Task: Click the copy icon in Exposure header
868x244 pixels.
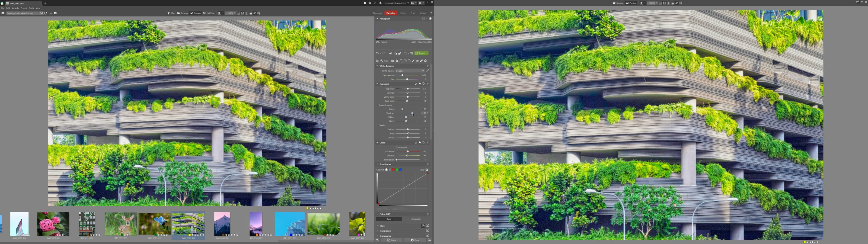Action: pyautogui.click(x=424, y=84)
